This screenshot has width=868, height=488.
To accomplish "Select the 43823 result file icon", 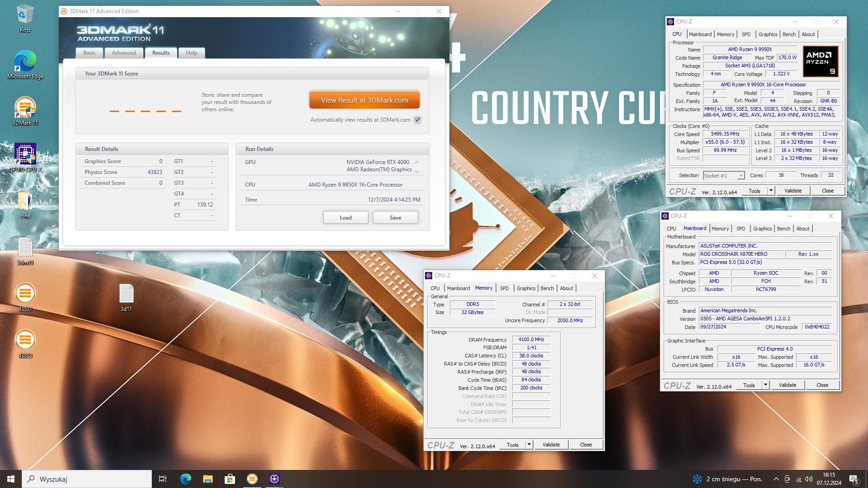I will pyautogui.click(x=25, y=344).
